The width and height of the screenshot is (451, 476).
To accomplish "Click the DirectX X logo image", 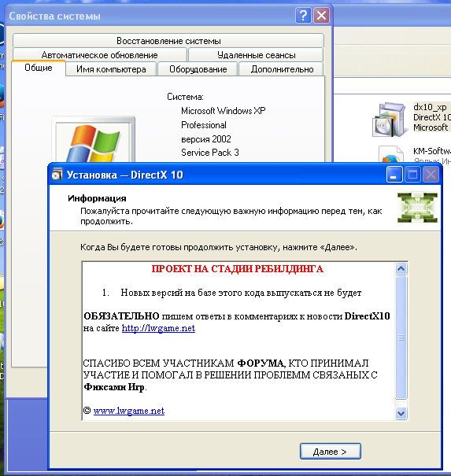I will 417,208.
